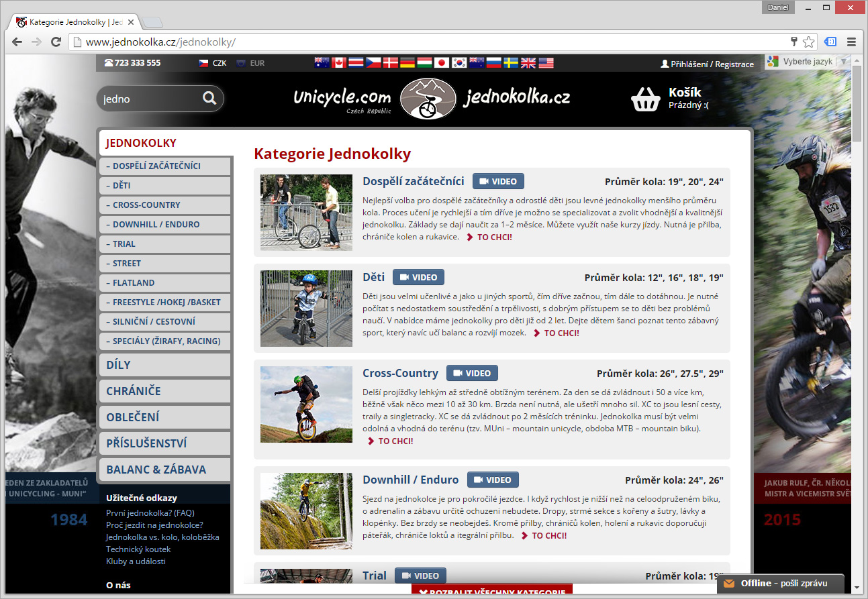Select the Swedish flag
The width and height of the screenshot is (868, 599).
[x=511, y=63]
